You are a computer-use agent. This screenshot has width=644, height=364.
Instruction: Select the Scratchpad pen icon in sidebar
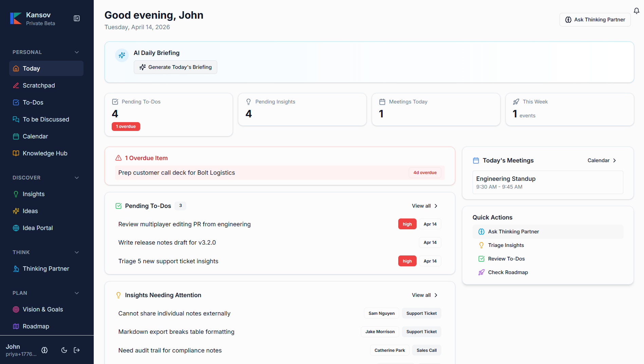coord(16,85)
